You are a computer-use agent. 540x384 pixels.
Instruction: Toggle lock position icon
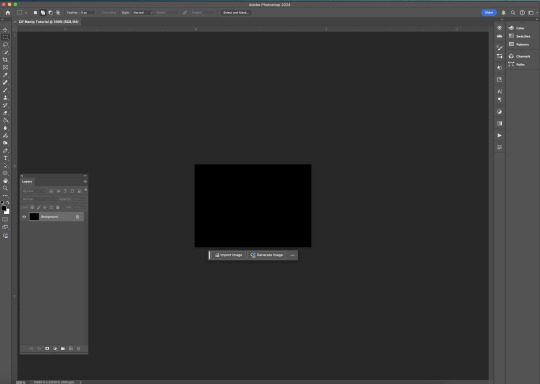(45, 207)
